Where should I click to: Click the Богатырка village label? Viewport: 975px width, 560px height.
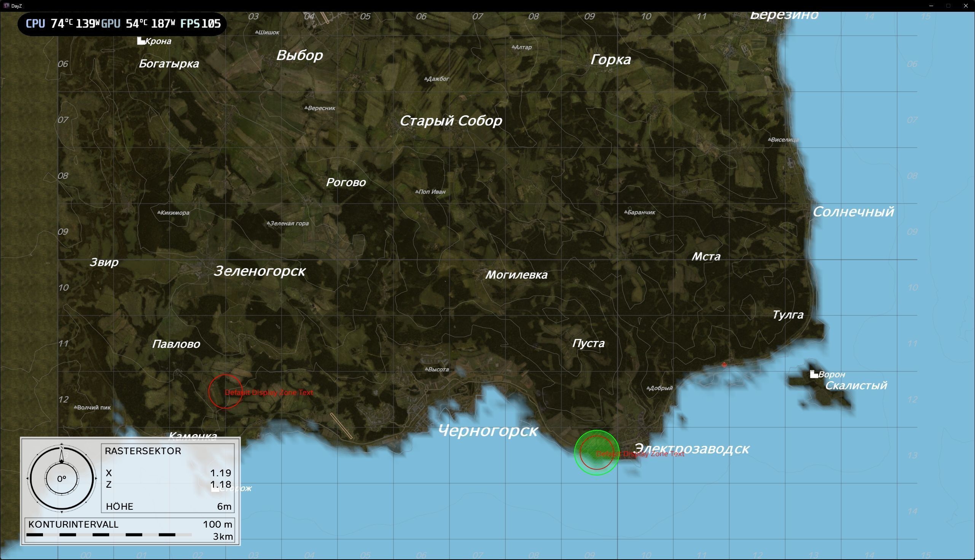point(169,64)
